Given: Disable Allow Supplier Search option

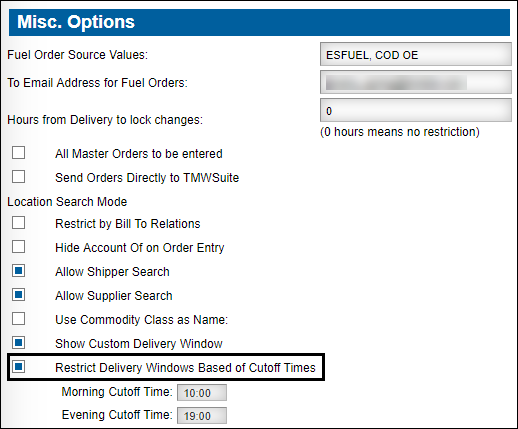Looking at the screenshot, I should tap(18, 295).
